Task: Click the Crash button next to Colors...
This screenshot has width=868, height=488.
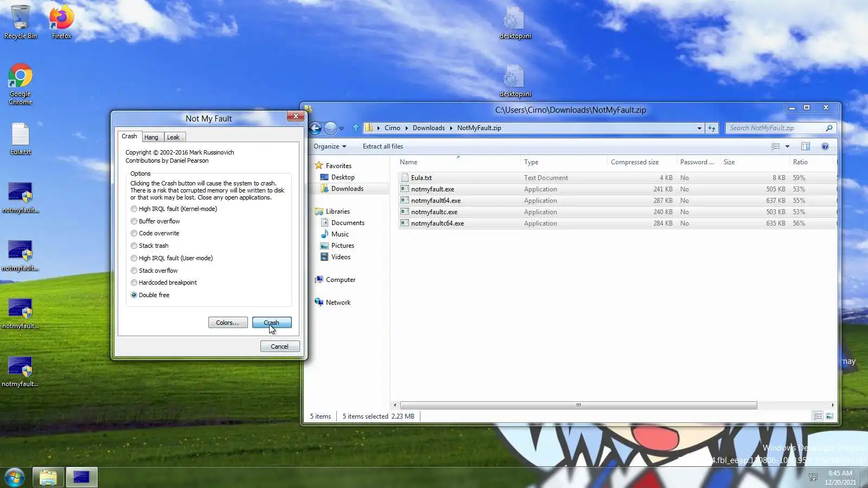Action: click(x=272, y=323)
